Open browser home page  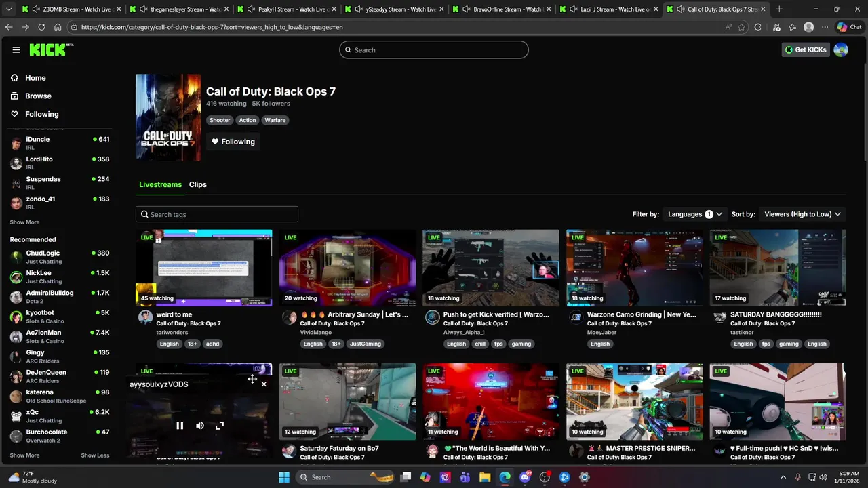click(58, 27)
